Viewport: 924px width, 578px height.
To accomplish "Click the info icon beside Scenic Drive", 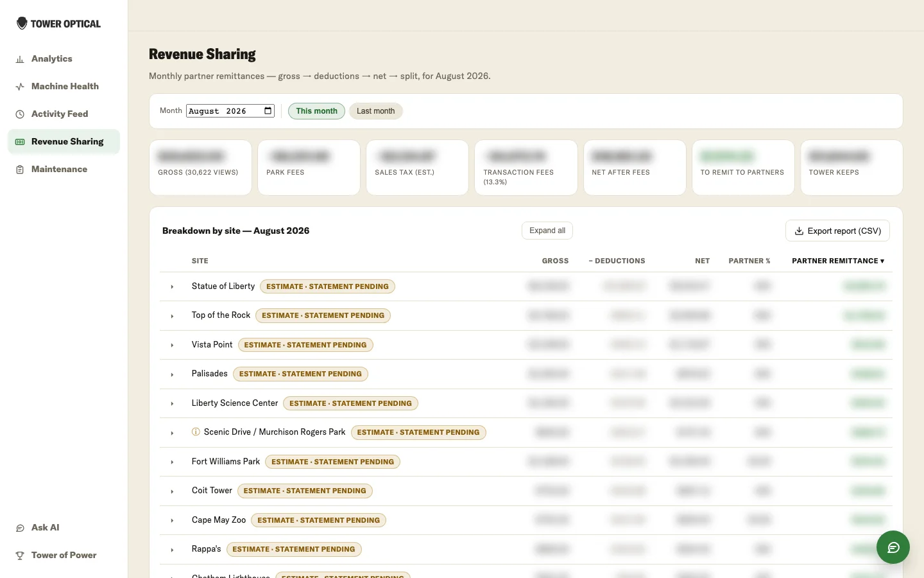I will point(196,432).
